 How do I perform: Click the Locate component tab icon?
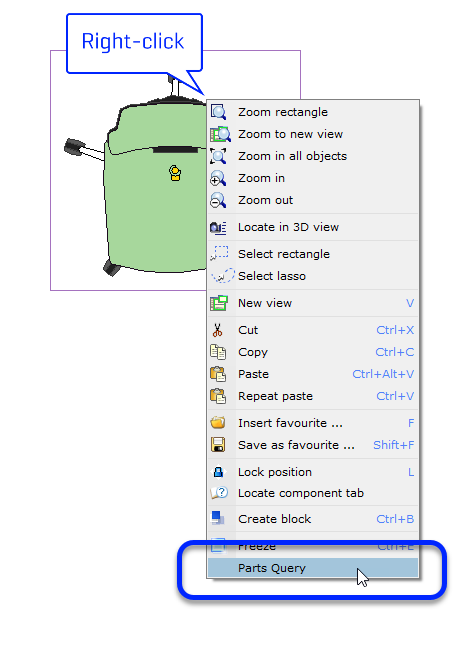click(219, 493)
